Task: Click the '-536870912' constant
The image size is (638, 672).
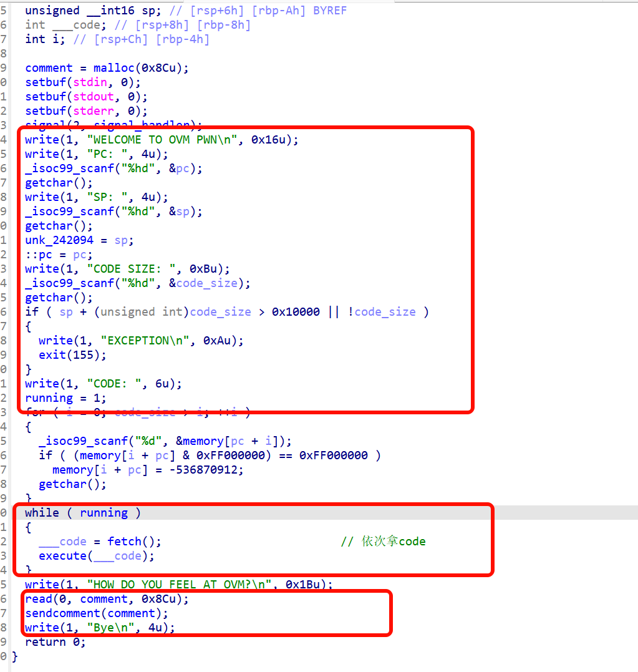Action: coord(203,470)
